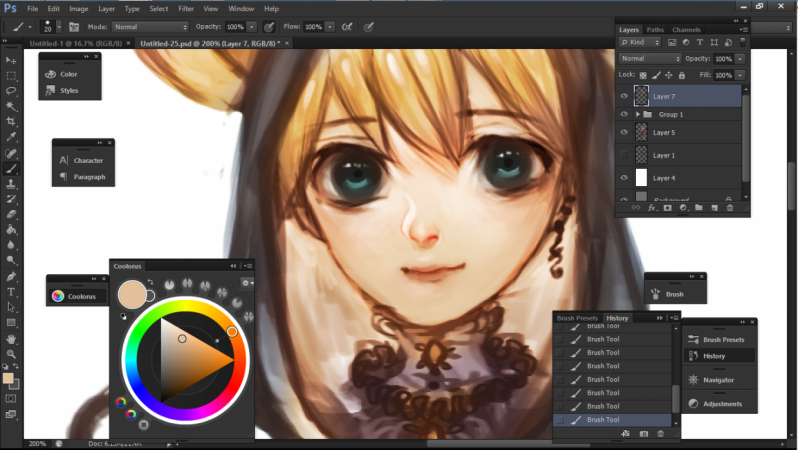This screenshot has height=450, width=798.
Task: Open the Character panel button
Action: pos(83,160)
